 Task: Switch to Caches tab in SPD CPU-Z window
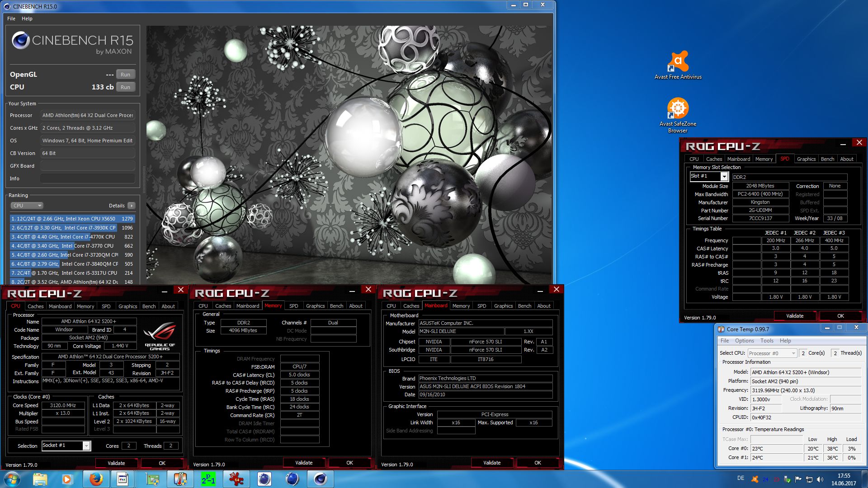coord(714,159)
